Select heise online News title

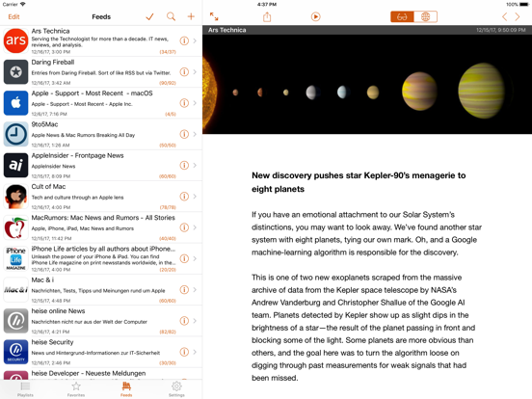[59, 311]
